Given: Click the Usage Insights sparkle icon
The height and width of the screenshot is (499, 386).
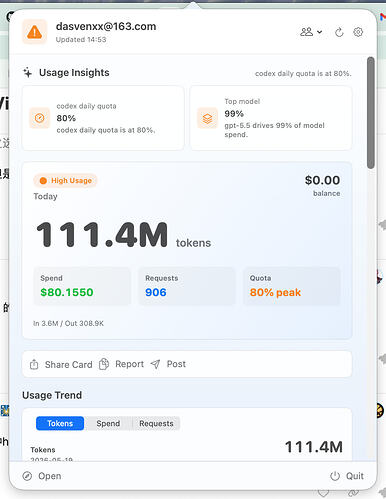Looking at the screenshot, I should tap(27, 72).
